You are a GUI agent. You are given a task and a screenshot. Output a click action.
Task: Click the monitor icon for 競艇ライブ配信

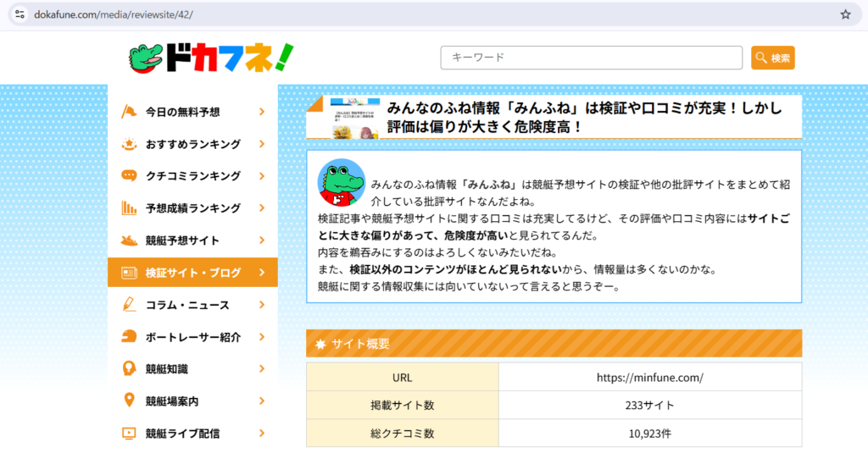pyautogui.click(x=129, y=434)
